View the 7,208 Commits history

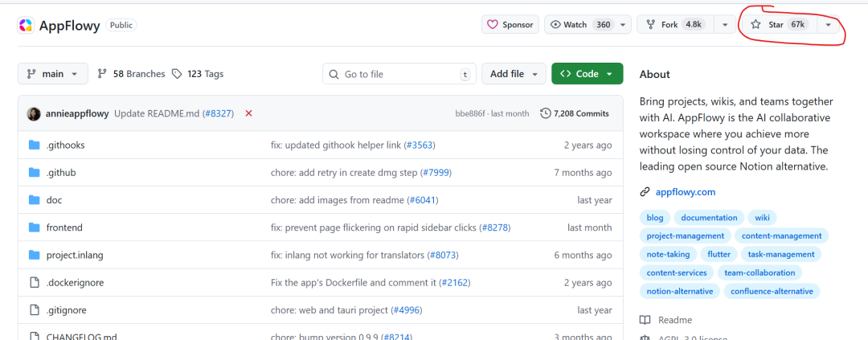pyautogui.click(x=575, y=113)
